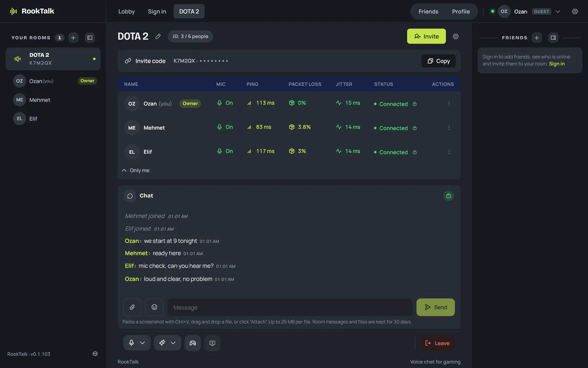Collapse the Only me section
This screenshot has height=368, width=588.
(x=136, y=170)
